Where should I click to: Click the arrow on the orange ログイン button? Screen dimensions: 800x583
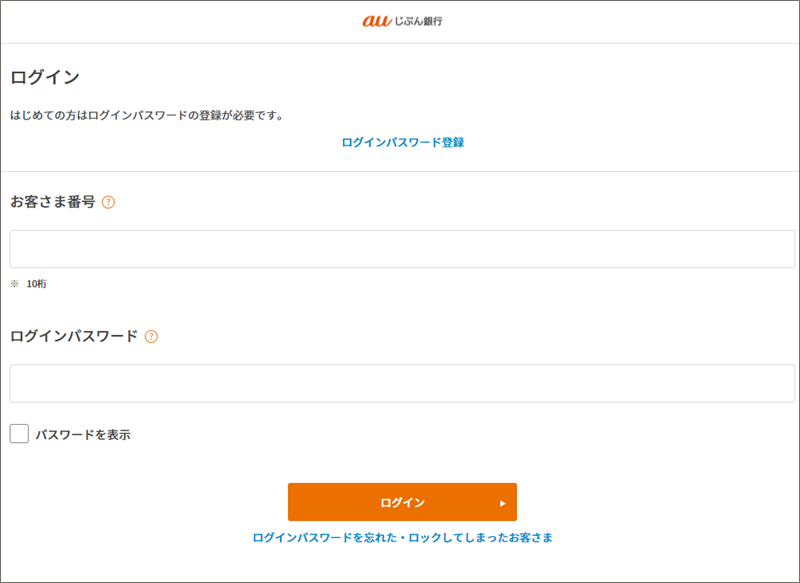[x=503, y=503]
